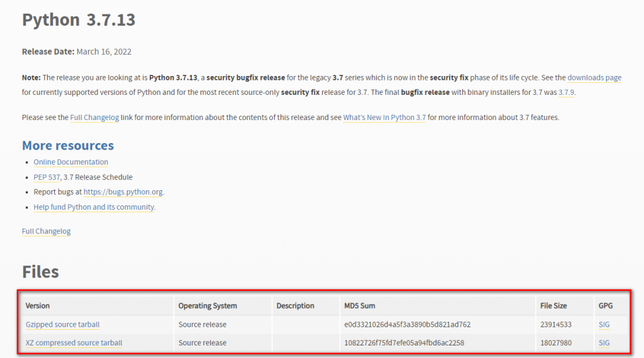Download the XZ compressed source tarball
This screenshot has width=644, height=358.
[74, 343]
